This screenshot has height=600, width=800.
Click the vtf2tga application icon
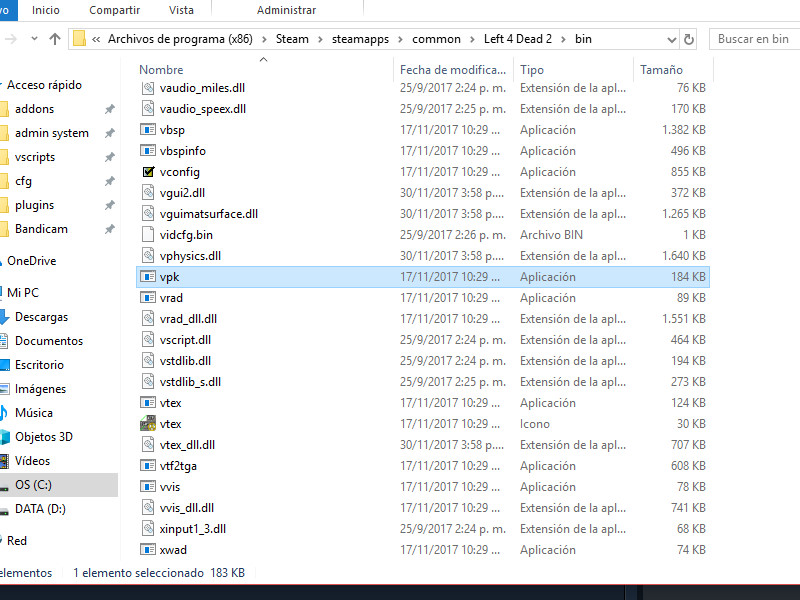tap(148, 466)
